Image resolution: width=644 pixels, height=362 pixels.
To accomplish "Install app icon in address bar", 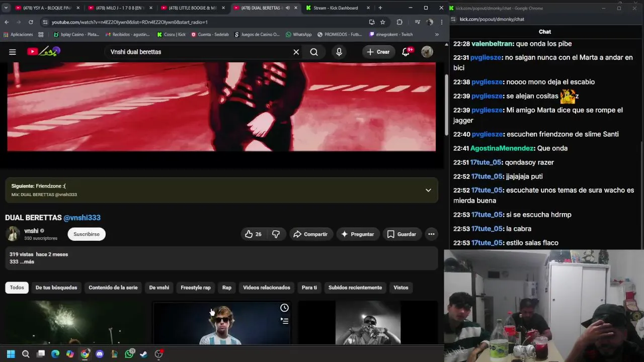I will pyautogui.click(x=372, y=22).
